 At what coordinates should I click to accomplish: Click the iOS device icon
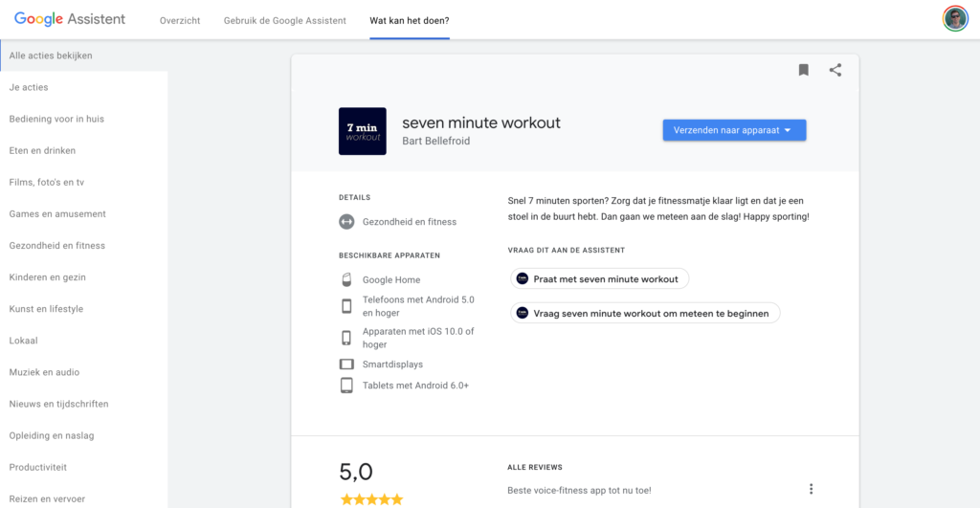346,338
